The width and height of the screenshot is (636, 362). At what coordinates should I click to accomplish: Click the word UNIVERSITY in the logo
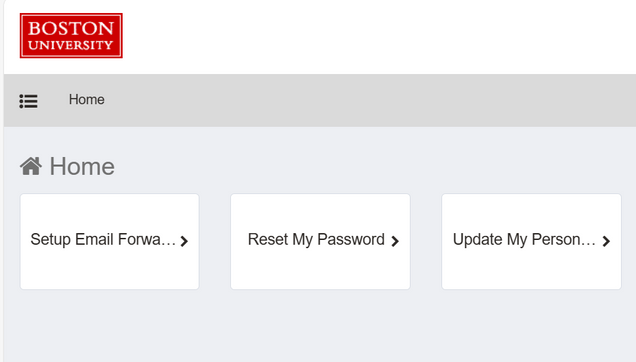71,45
